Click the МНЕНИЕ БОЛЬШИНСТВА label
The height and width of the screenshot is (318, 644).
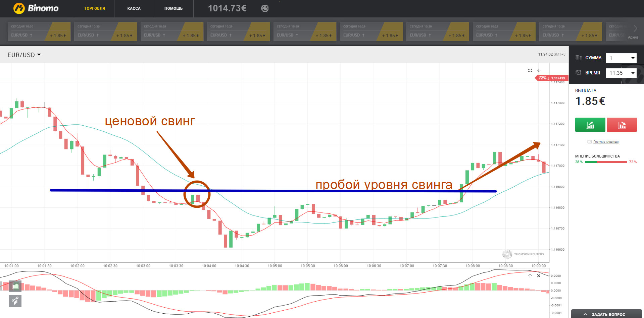[x=597, y=156]
